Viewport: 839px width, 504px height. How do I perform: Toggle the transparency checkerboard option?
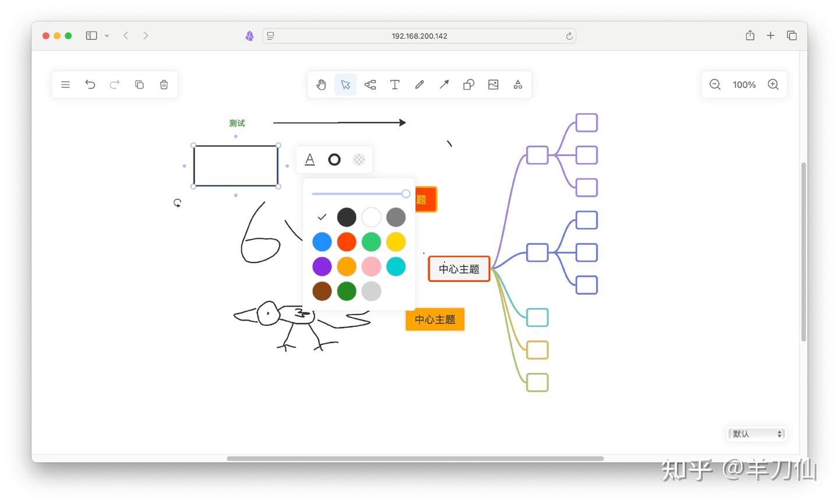(358, 159)
